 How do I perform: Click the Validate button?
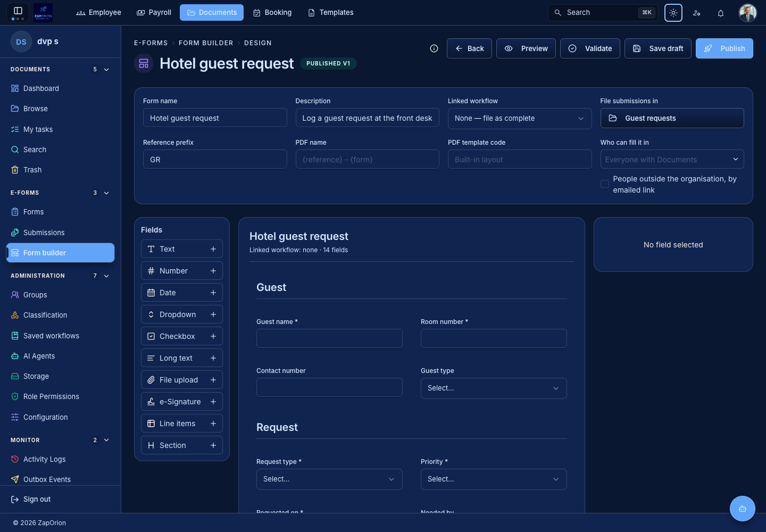pos(590,48)
